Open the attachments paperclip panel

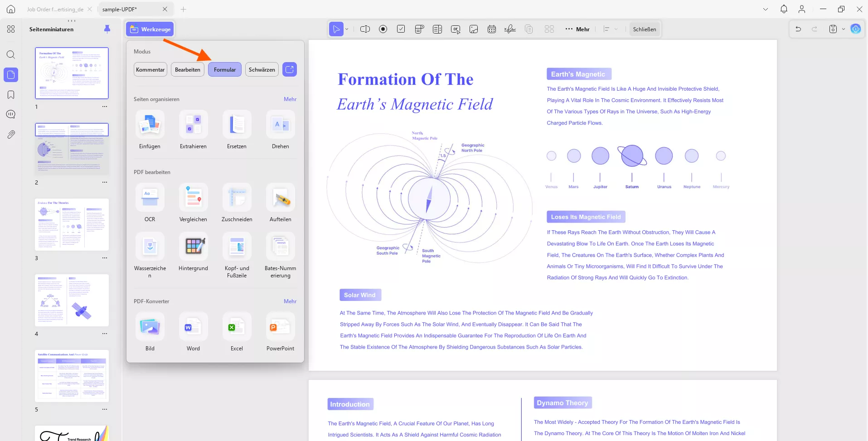11,134
